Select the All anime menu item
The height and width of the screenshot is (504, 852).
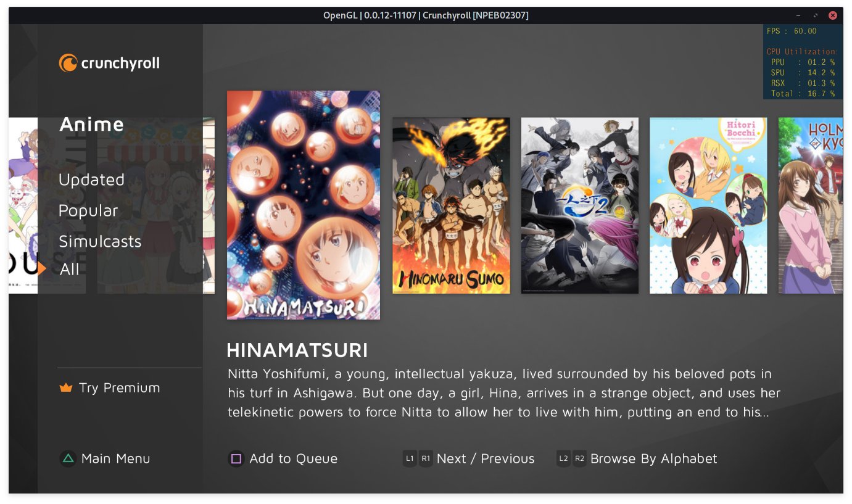coord(70,269)
